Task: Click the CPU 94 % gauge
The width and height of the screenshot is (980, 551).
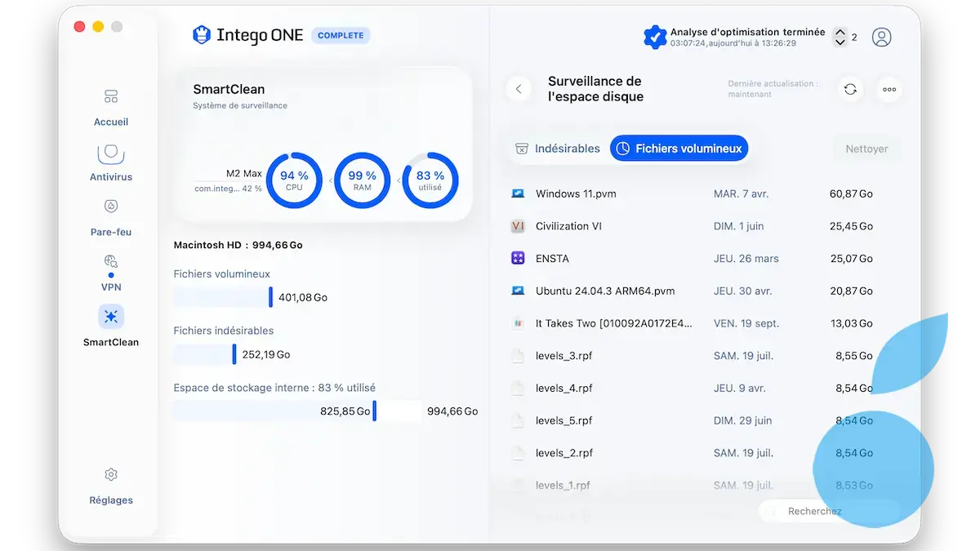Action: click(x=294, y=180)
